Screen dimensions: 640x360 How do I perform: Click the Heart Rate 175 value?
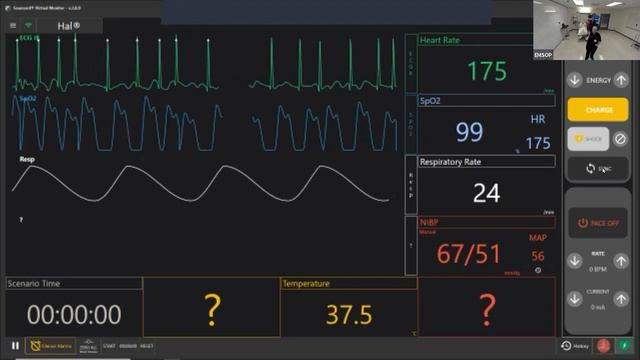pyautogui.click(x=487, y=71)
